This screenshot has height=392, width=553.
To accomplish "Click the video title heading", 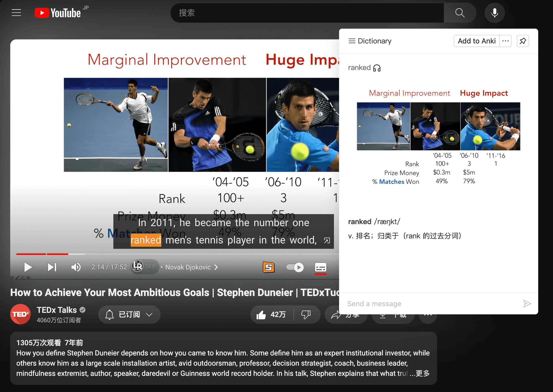I will 175,292.
